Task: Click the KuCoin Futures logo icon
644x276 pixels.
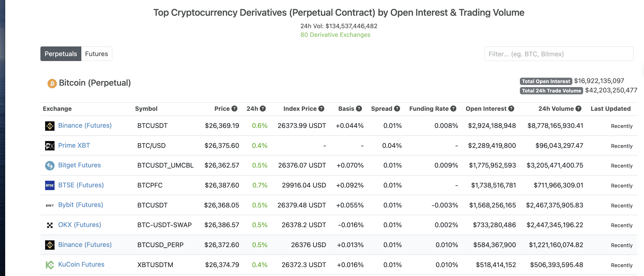Action: point(50,265)
